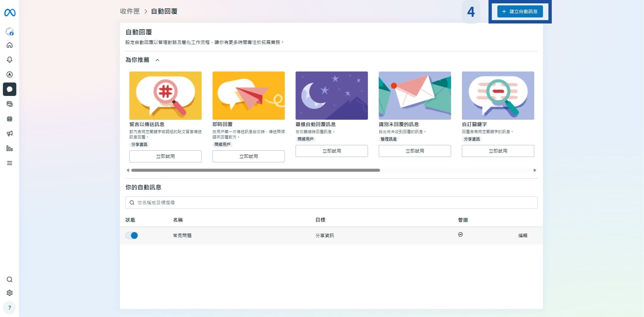Click the Messenger channel icon on 常見問題 row

[461, 234]
